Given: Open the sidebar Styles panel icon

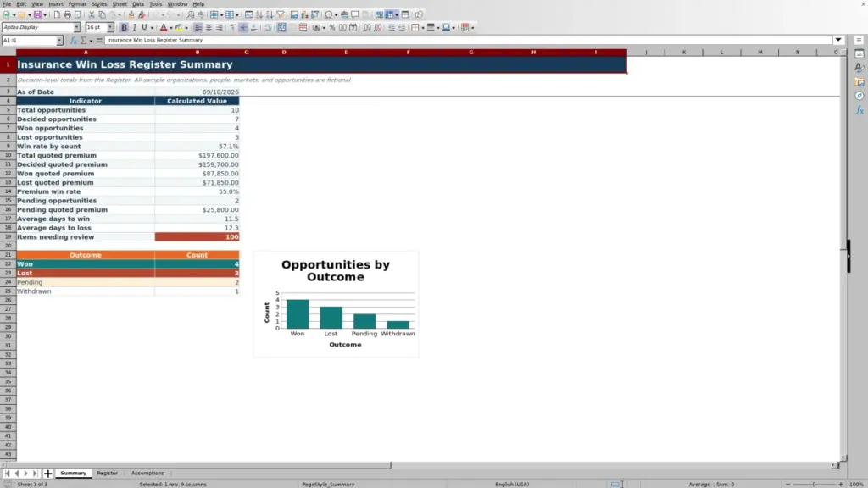Looking at the screenshot, I should [860, 68].
